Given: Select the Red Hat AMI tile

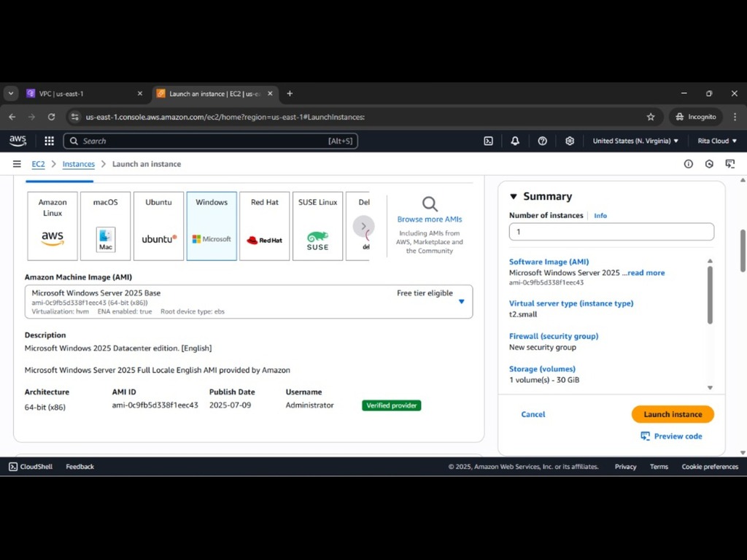Looking at the screenshot, I should coord(264,226).
